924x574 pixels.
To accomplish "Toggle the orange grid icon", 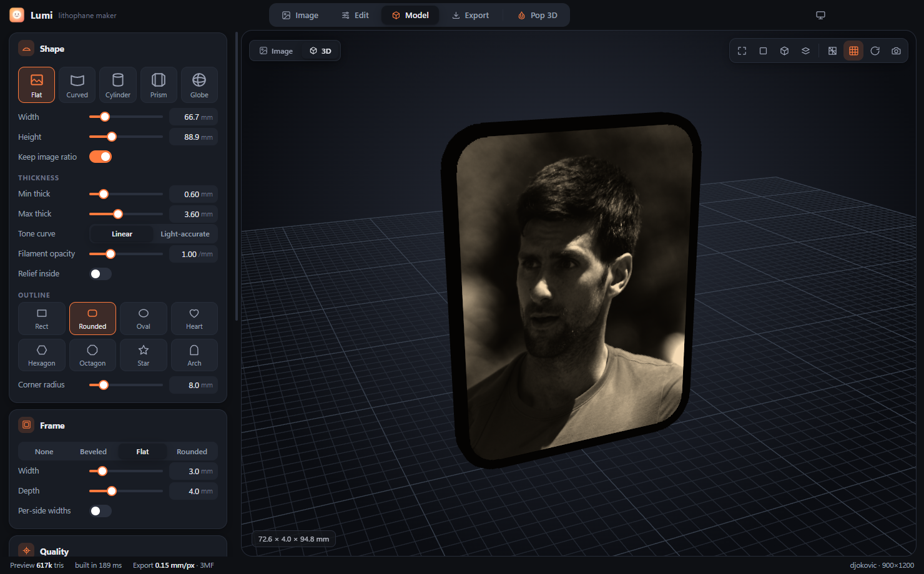I will (x=853, y=51).
